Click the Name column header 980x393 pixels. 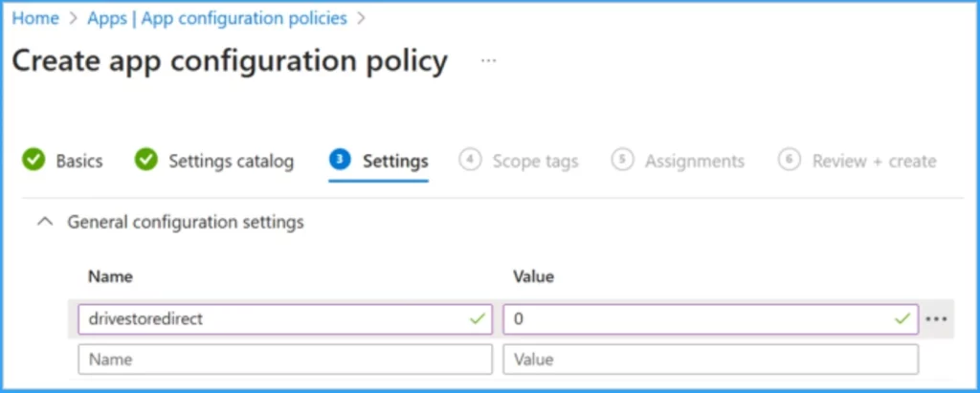(x=110, y=276)
